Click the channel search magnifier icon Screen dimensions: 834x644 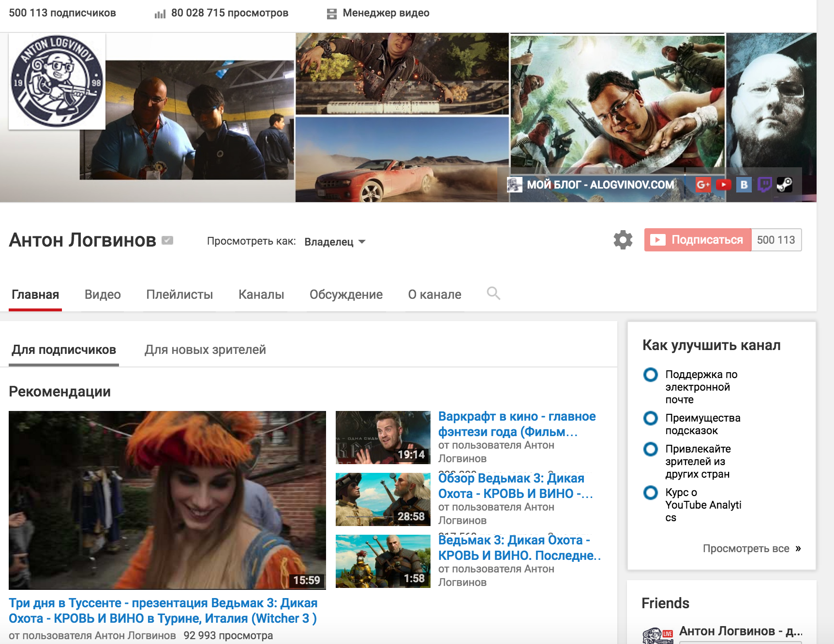pos(493,293)
